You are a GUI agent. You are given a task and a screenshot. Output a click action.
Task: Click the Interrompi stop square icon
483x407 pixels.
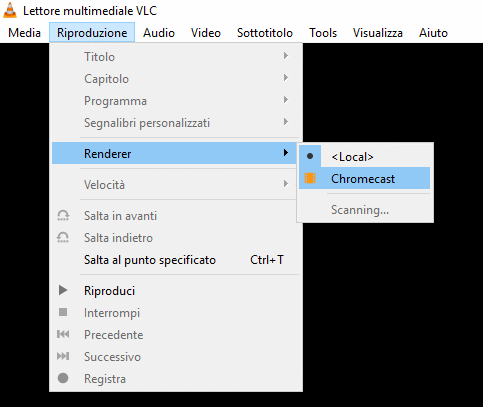(63, 312)
